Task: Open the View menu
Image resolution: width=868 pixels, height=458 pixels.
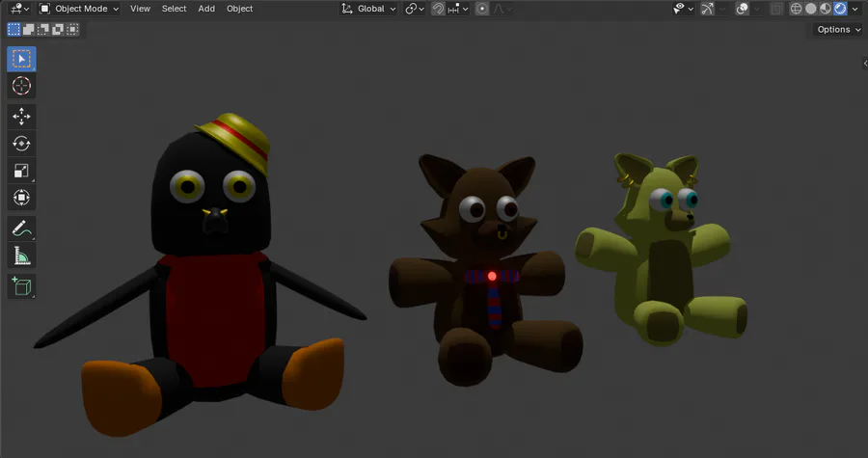Action: 140,9
